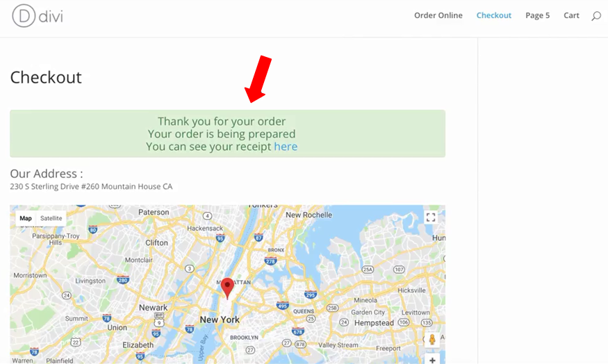The width and height of the screenshot is (608, 364).
Task: Select the Map view type button
Action: pos(26,218)
